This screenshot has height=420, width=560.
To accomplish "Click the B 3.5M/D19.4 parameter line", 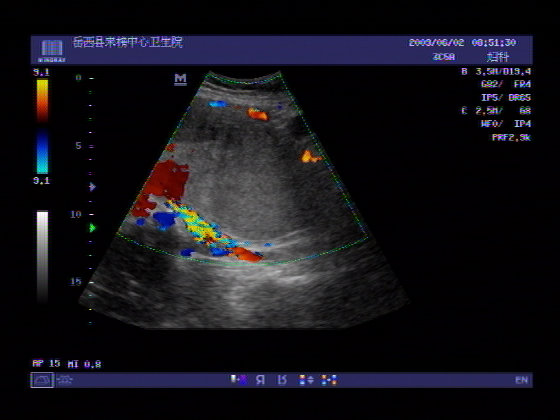I will click(496, 71).
